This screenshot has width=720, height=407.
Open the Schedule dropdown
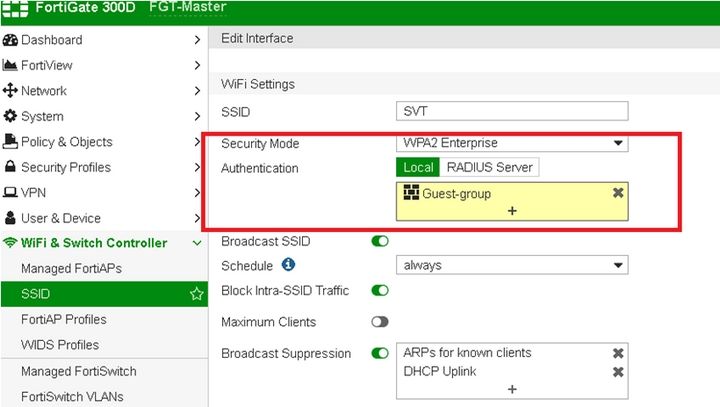point(512,265)
